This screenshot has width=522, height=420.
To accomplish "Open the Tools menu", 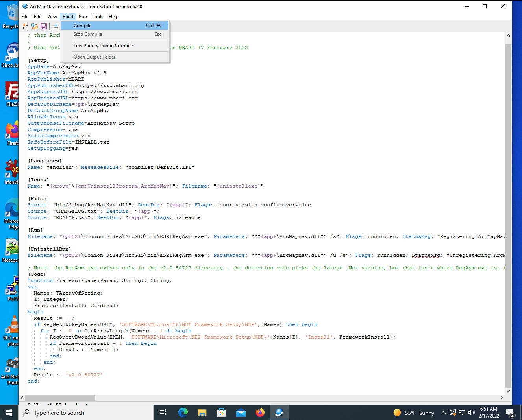I will (98, 17).
